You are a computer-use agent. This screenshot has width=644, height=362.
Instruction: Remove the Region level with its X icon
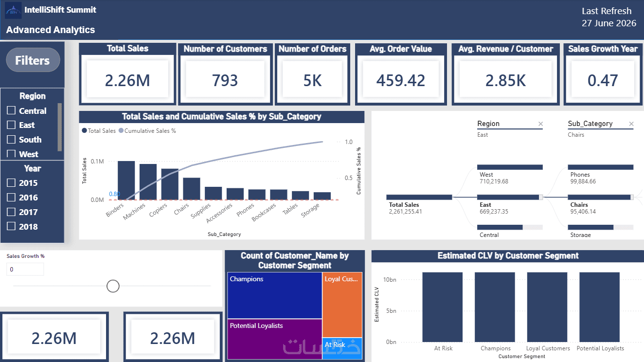coord(540,124)
